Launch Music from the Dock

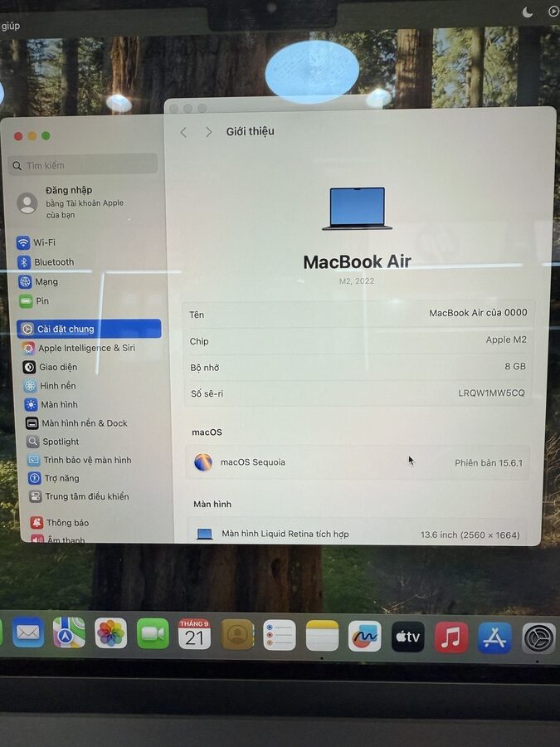pyautogui.click(x=451, y=637)
